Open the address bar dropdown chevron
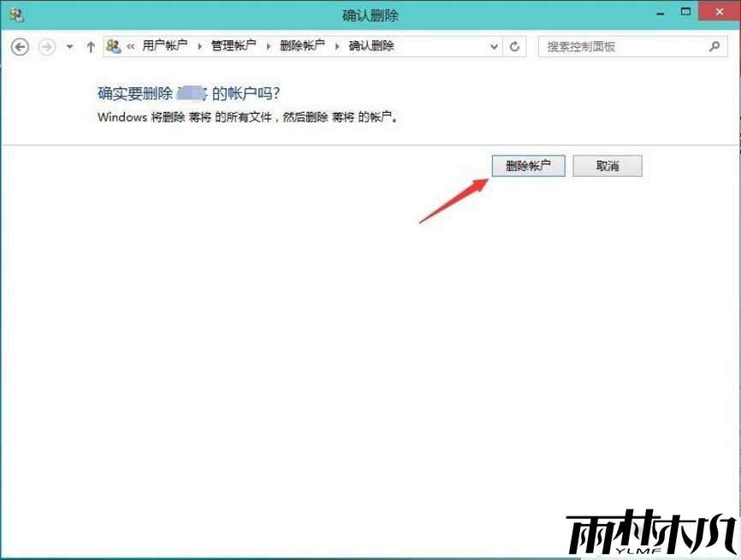 (493, 47)
